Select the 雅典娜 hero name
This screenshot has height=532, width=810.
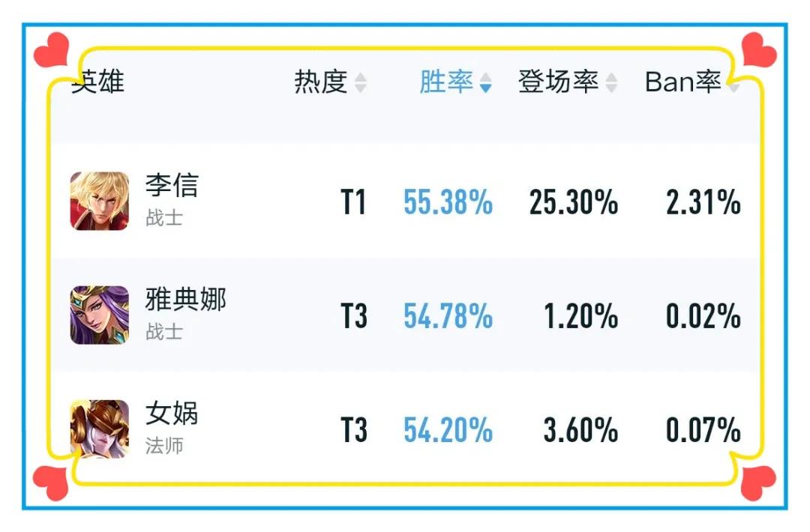tap(185, 299)
